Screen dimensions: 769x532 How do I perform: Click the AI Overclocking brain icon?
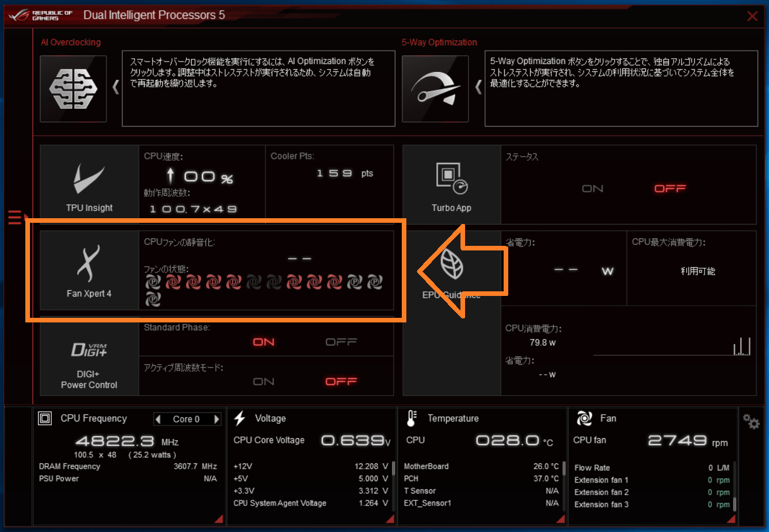(73, 89)
